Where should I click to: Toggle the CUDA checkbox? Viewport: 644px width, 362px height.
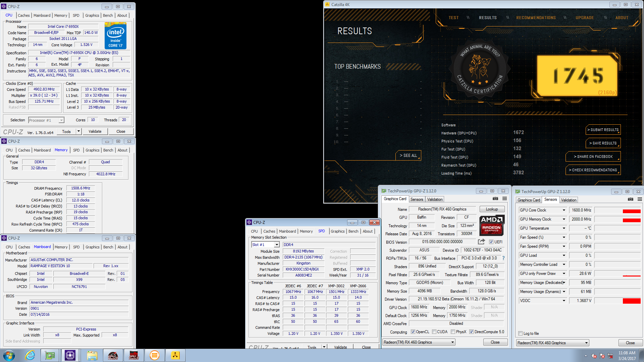coord(434,332)
